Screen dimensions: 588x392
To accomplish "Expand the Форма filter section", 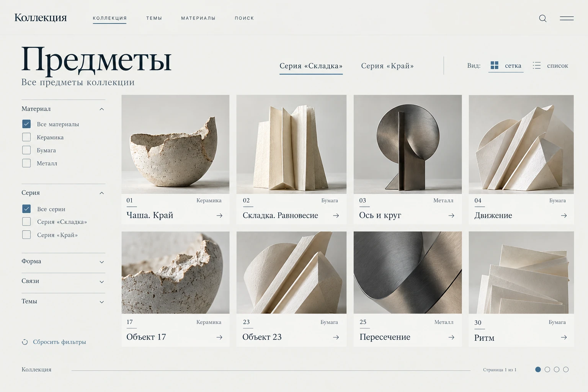I will [101, 262].
